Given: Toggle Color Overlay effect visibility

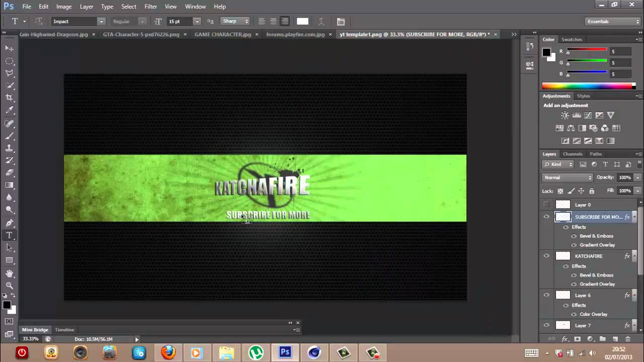Looking at the screenshot, I should tap(574, 314).
